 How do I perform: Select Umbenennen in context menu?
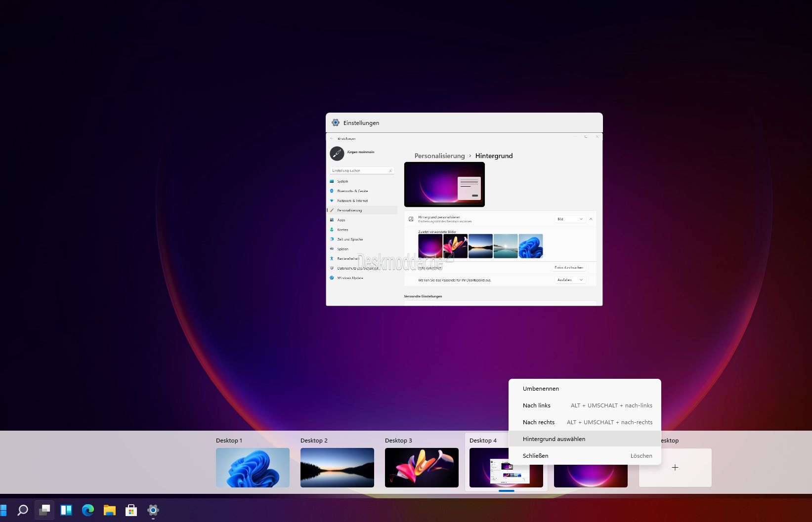tap(541, 389)
